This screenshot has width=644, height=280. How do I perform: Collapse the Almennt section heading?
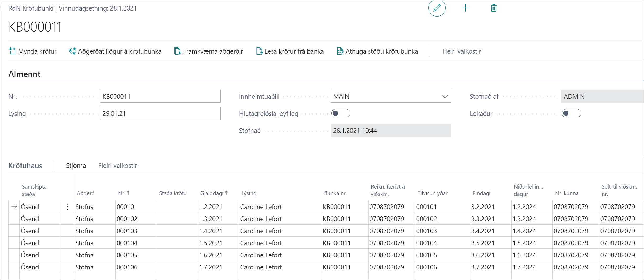point(24,74)
